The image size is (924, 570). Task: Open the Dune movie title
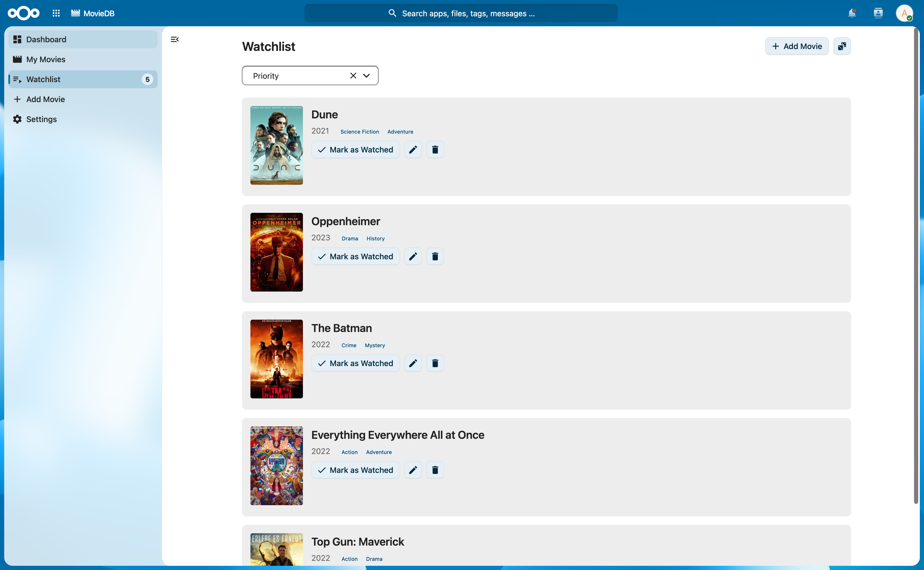tap(324, 115)
